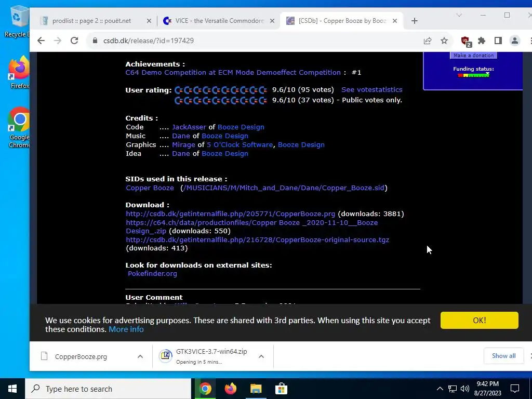Open the Copper_Booze.sid HVSC path link
The height and width of the screenshot is (399, 532).
284,188
